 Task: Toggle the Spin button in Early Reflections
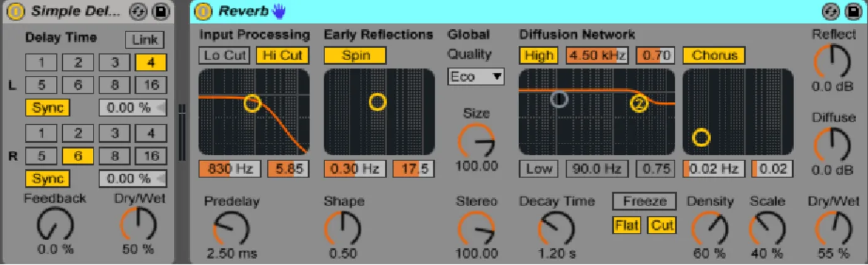pos(355,55)
